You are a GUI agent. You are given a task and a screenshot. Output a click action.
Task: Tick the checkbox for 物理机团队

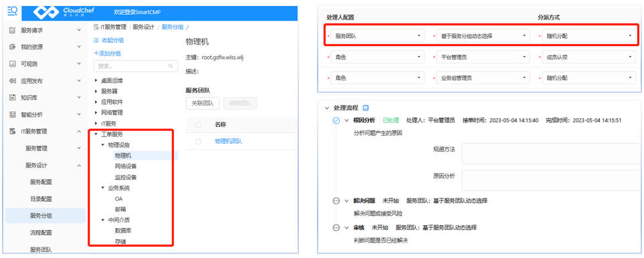[199, 141]
